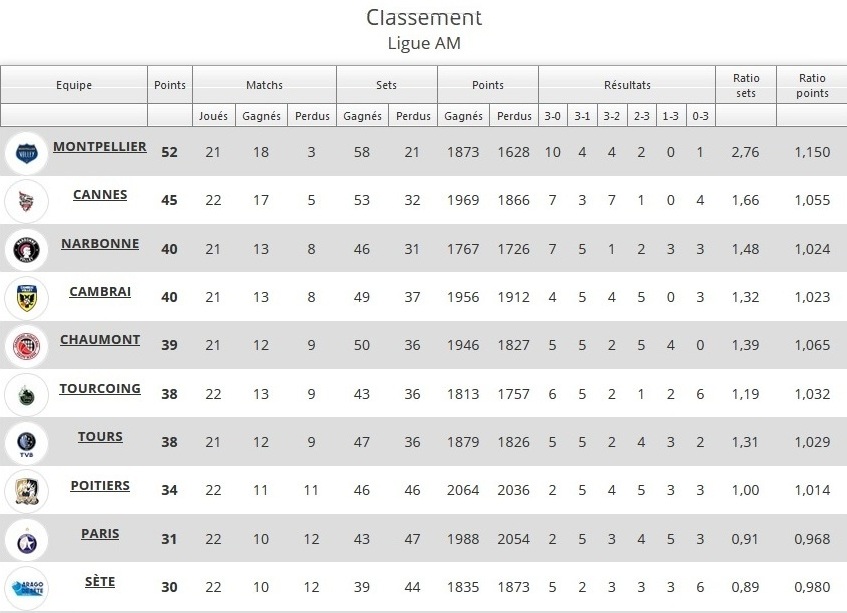Viewport: 847px width, 613px height.
Task: Open the CHAUMONT team link
Action: (x=100, y=340)
